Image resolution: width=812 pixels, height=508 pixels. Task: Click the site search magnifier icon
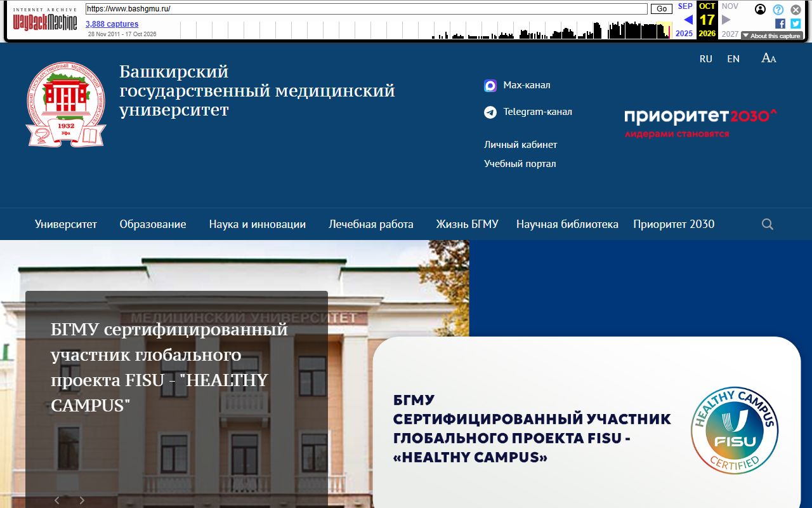(768, 224)
